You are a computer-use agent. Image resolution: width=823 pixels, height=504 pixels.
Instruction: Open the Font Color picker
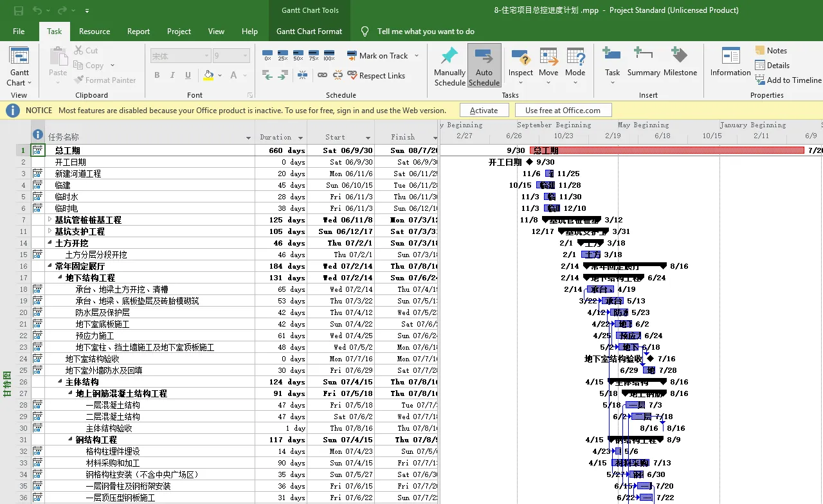232,75
